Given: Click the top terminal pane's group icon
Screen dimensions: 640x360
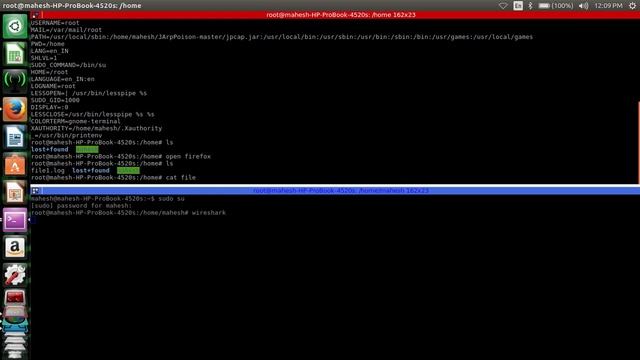Looking at the screenshot, I should (36, 15).
